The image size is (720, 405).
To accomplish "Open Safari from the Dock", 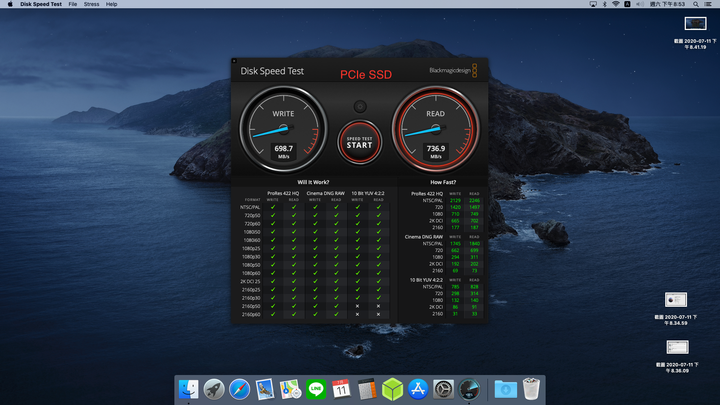I will point(239,389).
